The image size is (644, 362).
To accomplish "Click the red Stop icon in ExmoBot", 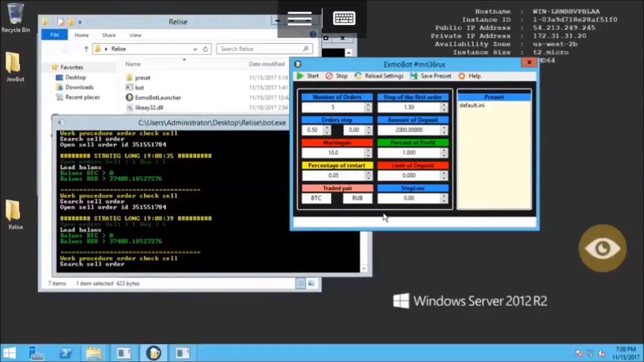I will [329, 76].
